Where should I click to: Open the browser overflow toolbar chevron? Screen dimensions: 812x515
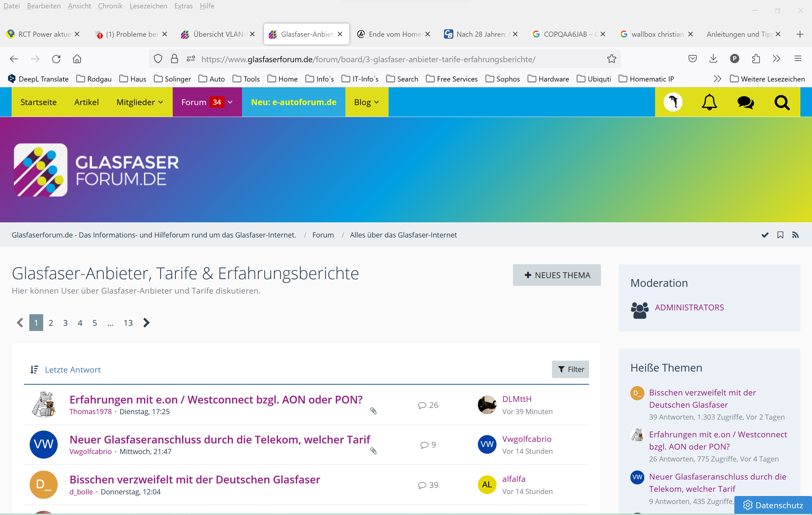tap(777, 59)
